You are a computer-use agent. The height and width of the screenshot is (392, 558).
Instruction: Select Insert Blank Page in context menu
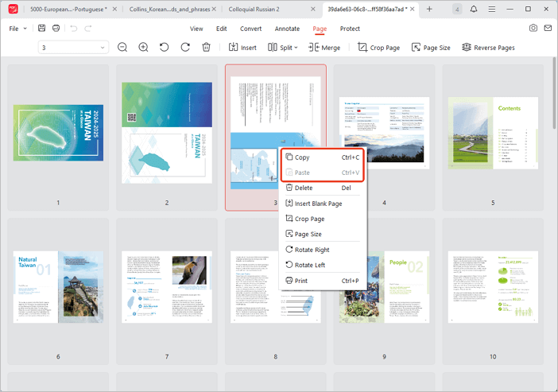pyautogui.click(x=318, y=204)
